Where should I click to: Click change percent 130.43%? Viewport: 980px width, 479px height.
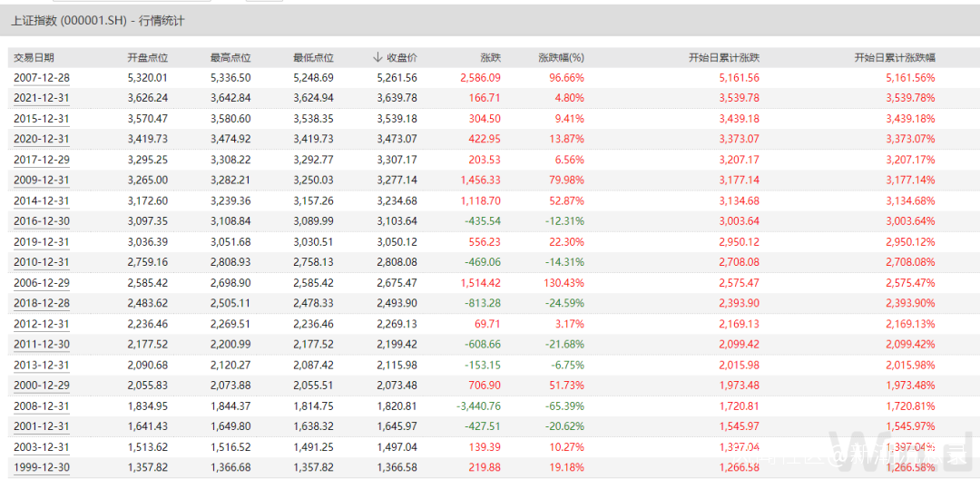point(565,283)
